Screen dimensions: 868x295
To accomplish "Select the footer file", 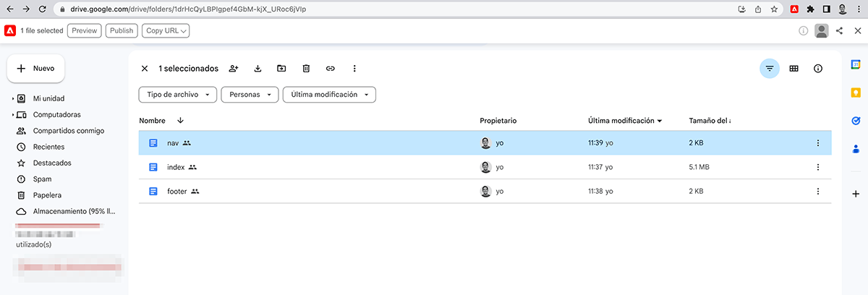I will point(485,191).
